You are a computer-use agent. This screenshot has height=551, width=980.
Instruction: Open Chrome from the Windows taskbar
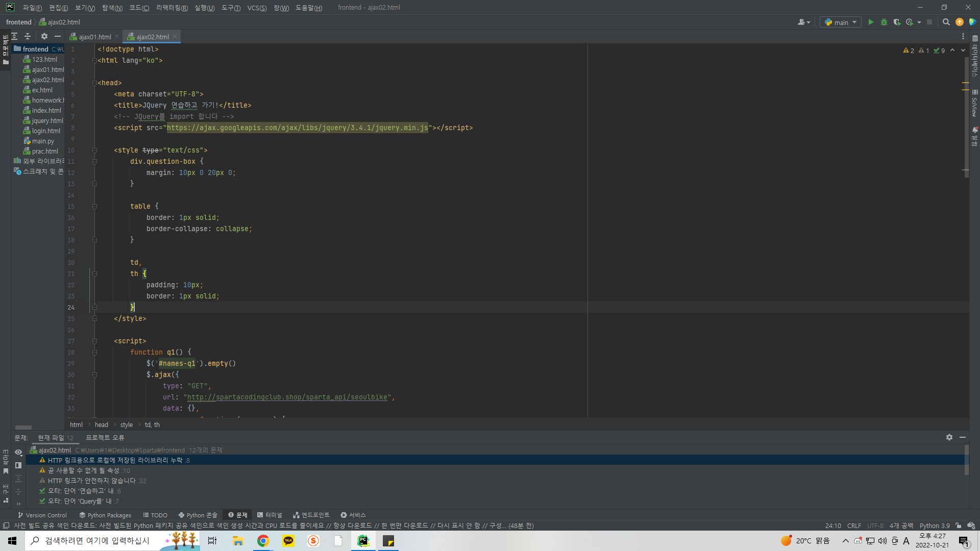[263, 541]
